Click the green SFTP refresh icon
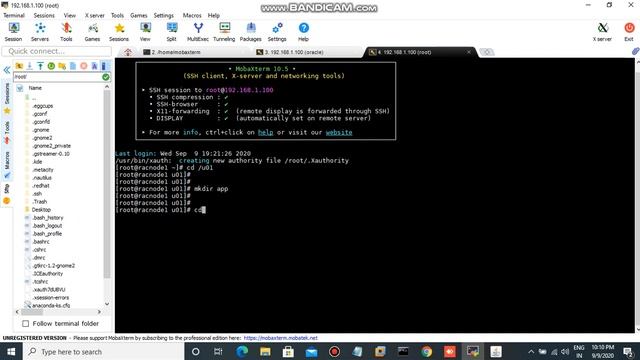This screenshot has height=360, width=640. tap(51, 66)
